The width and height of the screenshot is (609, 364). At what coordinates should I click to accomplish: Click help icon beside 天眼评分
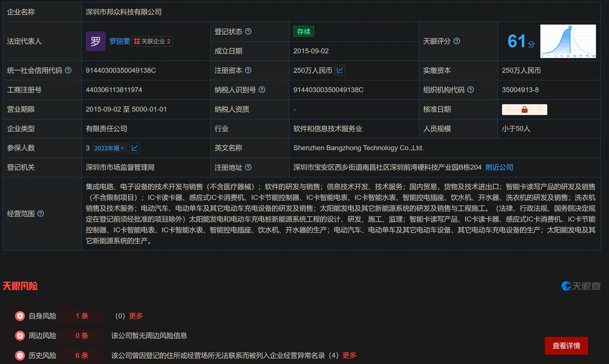click(457, 41)
